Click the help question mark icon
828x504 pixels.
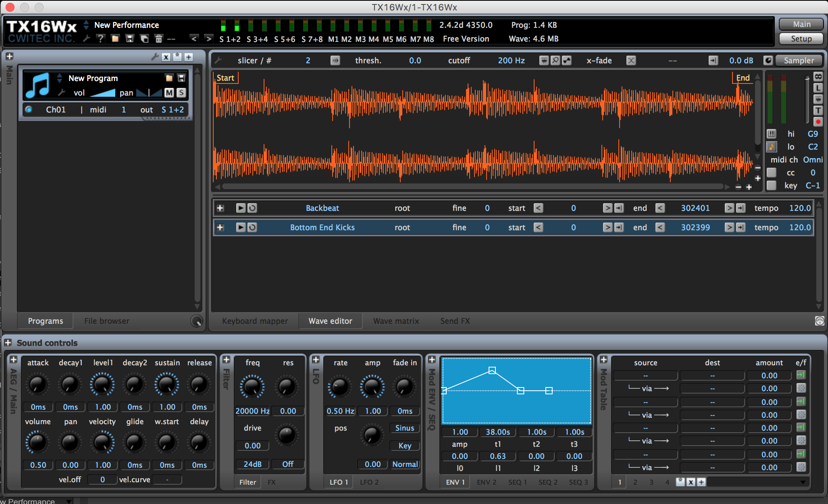tap(100, 39)
